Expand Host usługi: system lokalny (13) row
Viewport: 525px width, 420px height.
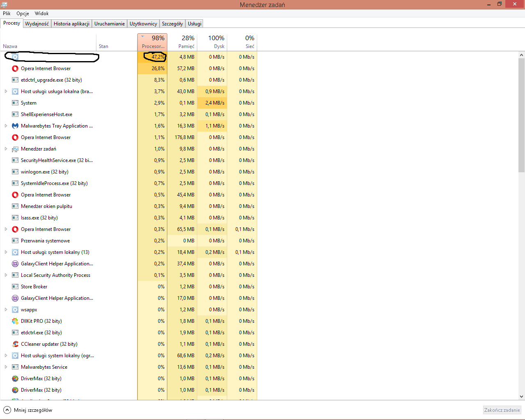6,252
